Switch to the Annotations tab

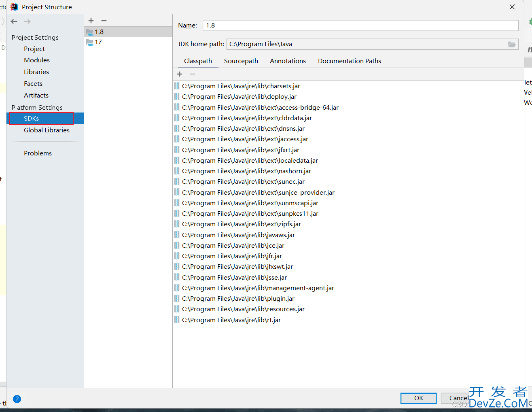pyautogui.click(x=288, y=61)
